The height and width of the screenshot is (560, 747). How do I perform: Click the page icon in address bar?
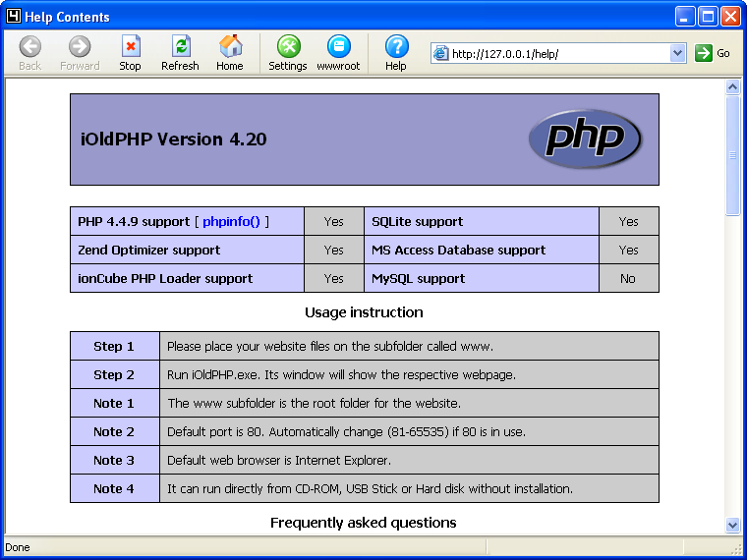point(440,53)
